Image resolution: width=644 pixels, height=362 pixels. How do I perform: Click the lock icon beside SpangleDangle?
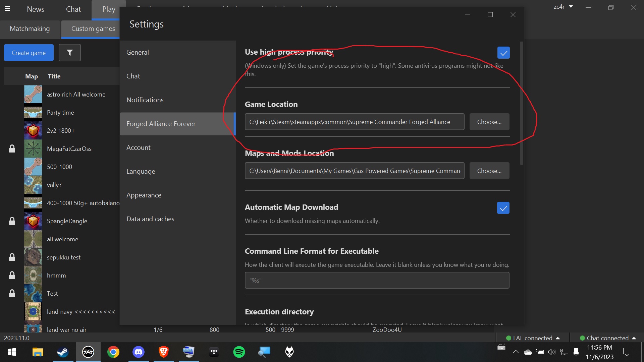(12, 221)
